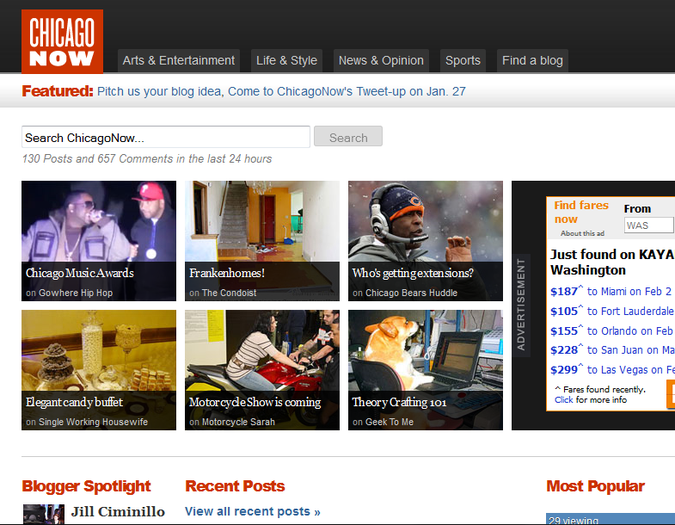Open the ChicagoNow Tweet-up on Jan. 27 link
The width and height of the screenshot is (675, 525).
click(347, 92)
